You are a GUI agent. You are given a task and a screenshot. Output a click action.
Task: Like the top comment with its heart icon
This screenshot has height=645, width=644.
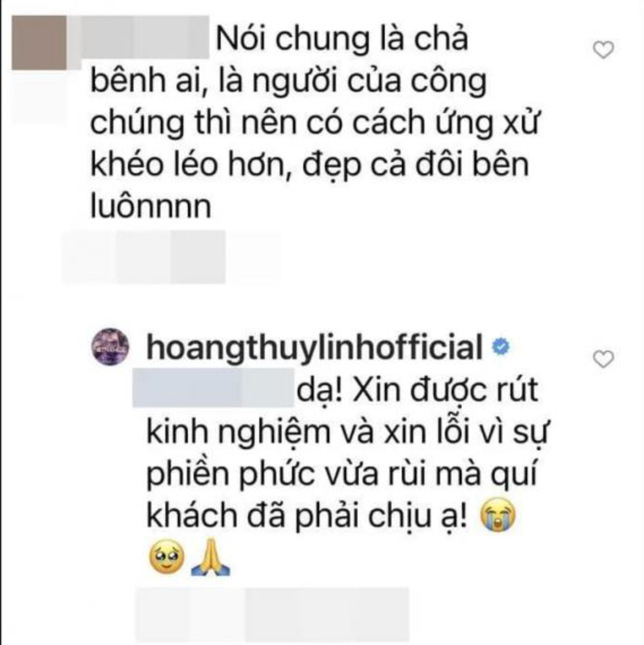click(603, 50)
